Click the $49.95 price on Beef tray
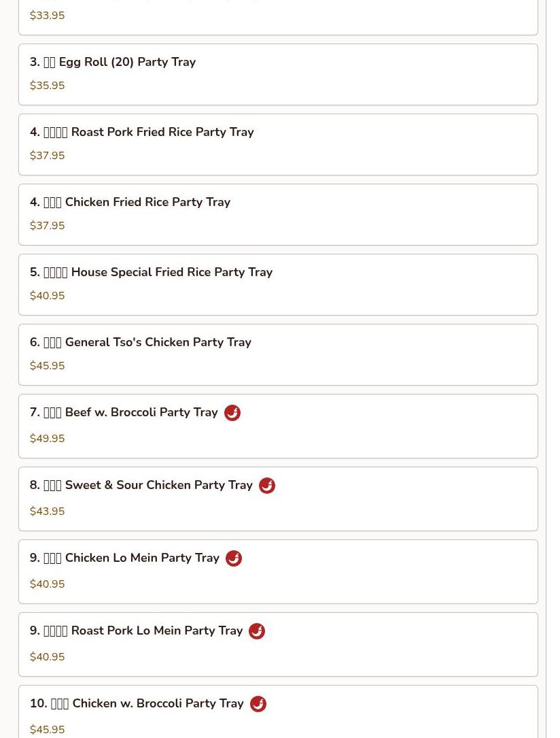The height and width of the screenshot is (738, 560). coord(47,439)
